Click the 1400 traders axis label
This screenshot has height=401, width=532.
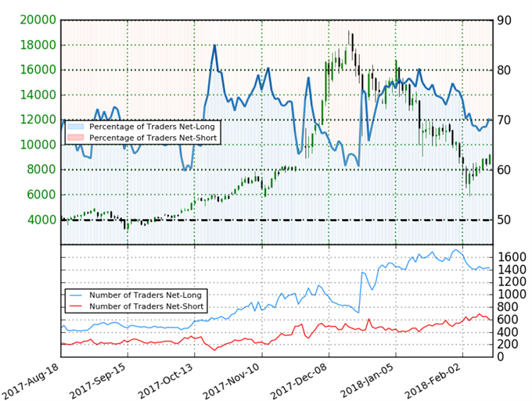coord(512,270)
